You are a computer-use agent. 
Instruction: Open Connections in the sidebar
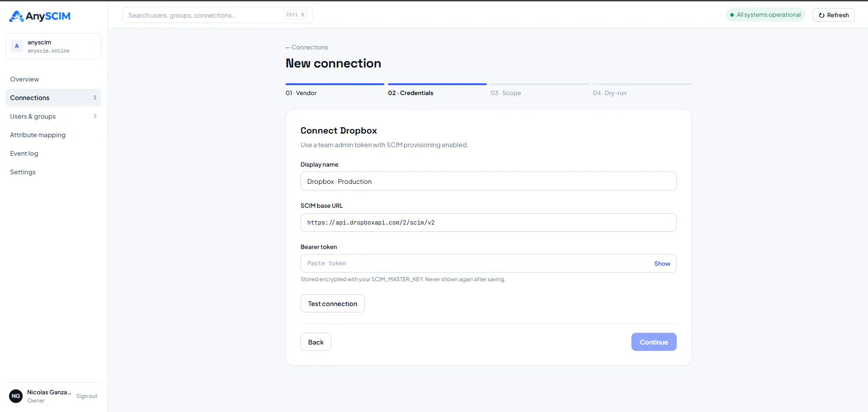click(53, 98)
